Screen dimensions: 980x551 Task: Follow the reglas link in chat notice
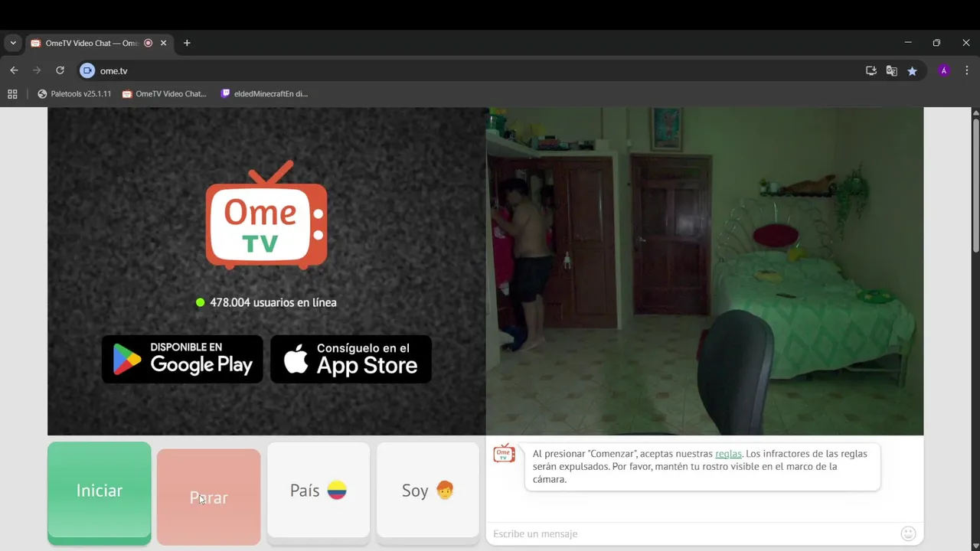click(728, 454)
